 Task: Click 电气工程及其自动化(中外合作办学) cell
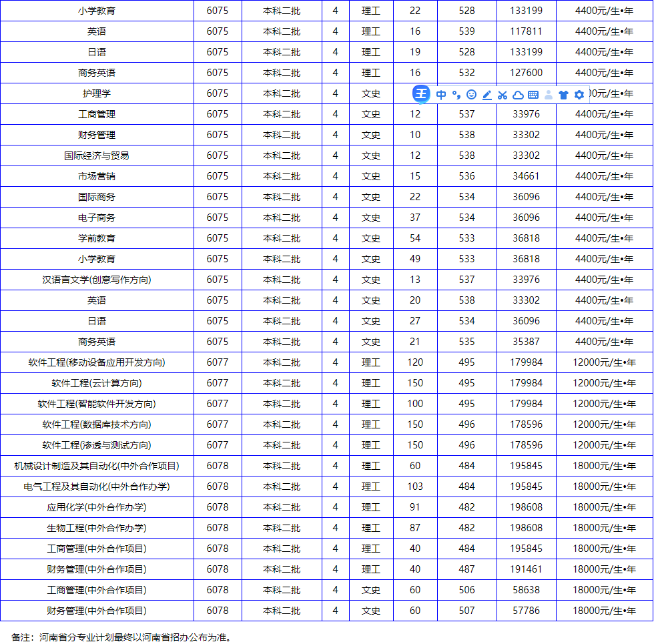tap(97, 487)
